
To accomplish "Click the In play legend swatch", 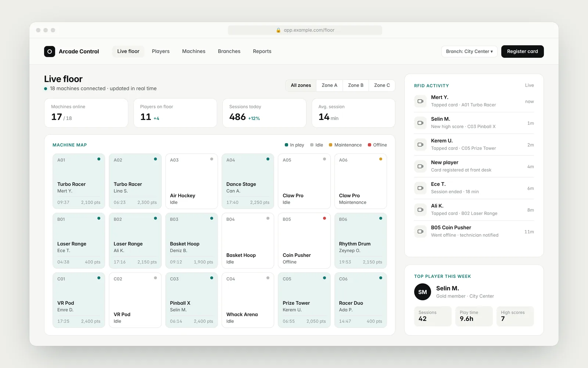I will pyautogui.click(x=286, y=145).
